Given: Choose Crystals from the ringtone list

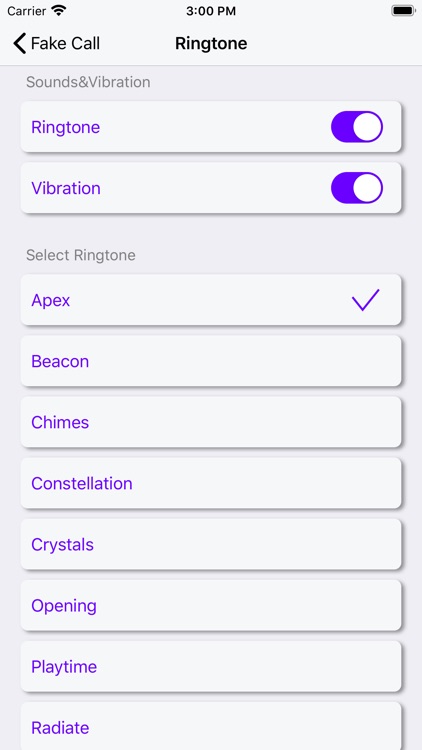Looking at the screenshot, I should [211, 545].
